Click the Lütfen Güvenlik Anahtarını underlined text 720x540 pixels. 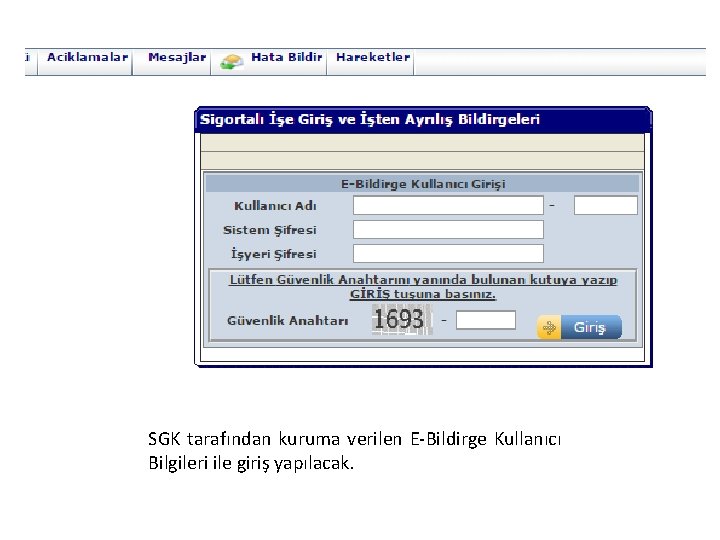(x=423, y=287)
